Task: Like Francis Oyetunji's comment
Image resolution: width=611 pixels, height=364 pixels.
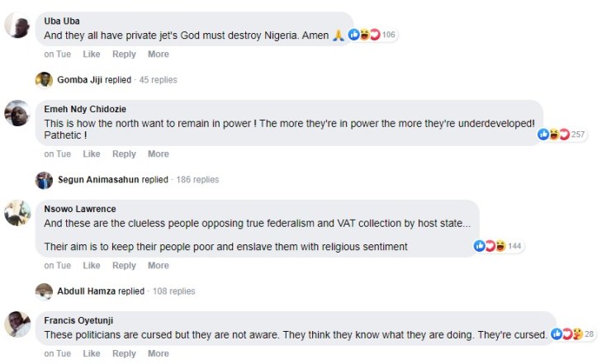Action: [92, 354]
